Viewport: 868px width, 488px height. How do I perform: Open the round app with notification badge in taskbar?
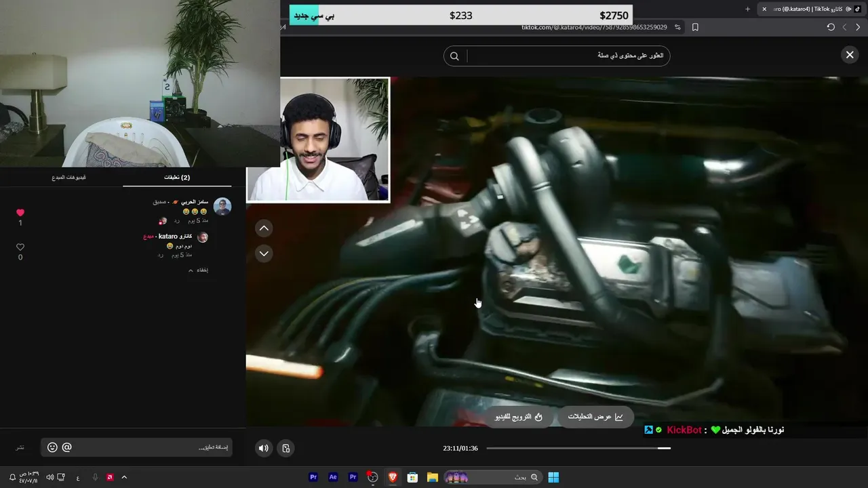372,477
